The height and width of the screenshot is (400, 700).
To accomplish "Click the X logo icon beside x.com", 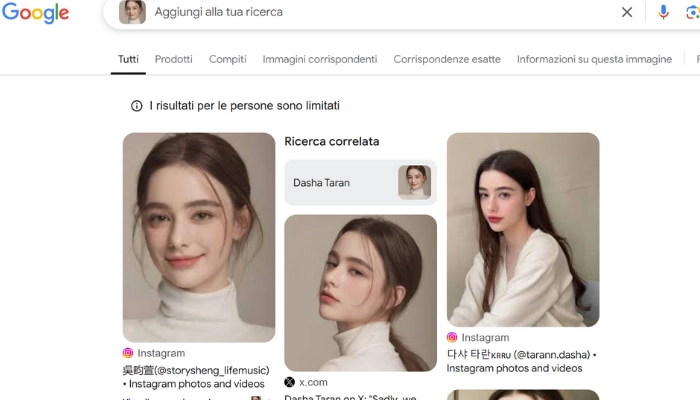I will [289, 382].
